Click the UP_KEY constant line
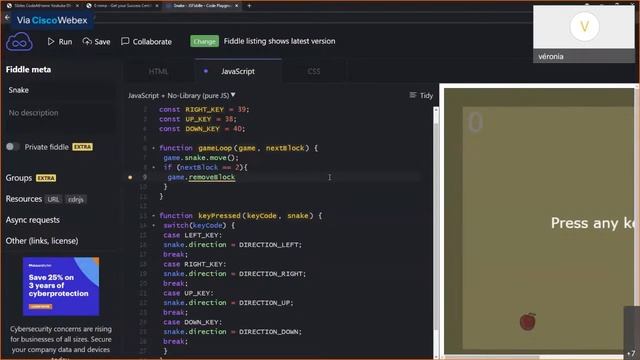Image resolution: width=640 pixels, height=360 pixels. click(198, 119)
